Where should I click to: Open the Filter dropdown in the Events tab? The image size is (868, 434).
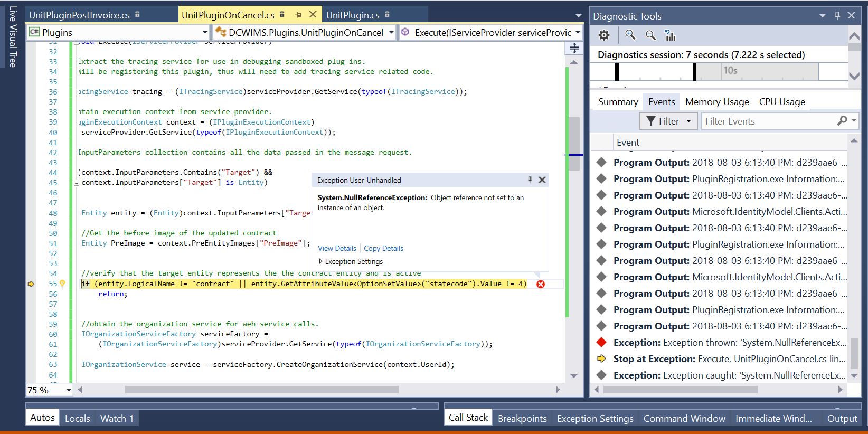(x=688, y=121)
